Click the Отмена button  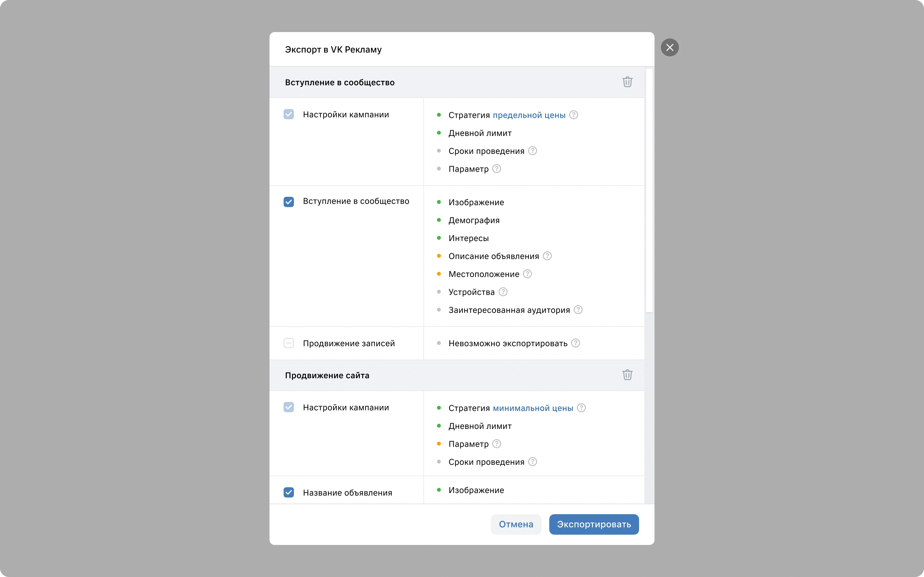(516, 524)
